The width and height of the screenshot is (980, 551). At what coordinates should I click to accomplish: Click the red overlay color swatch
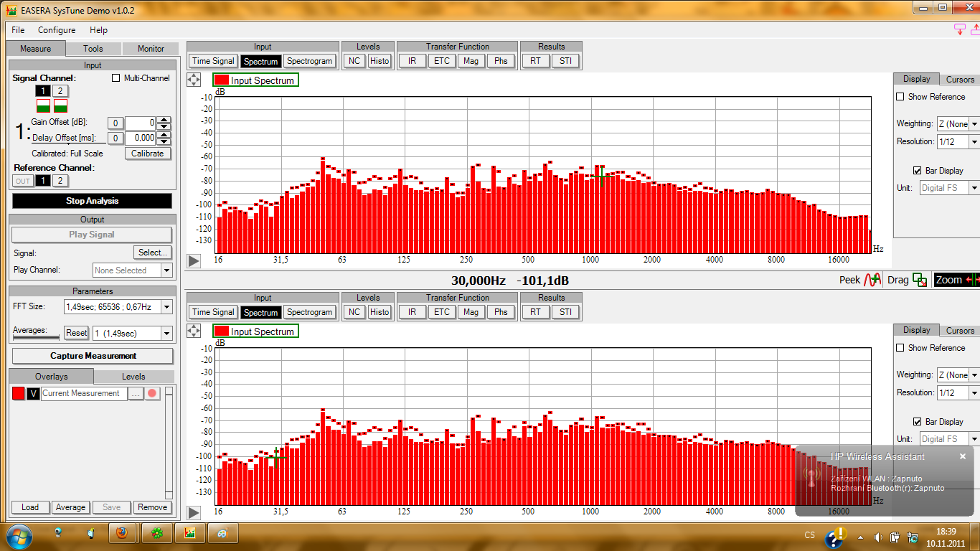(x=18, y=393)
